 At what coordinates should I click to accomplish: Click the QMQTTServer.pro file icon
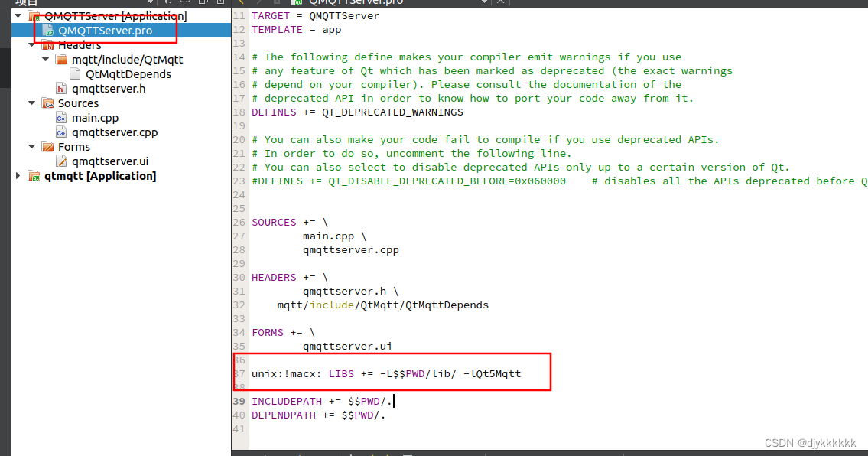point(48,31)
